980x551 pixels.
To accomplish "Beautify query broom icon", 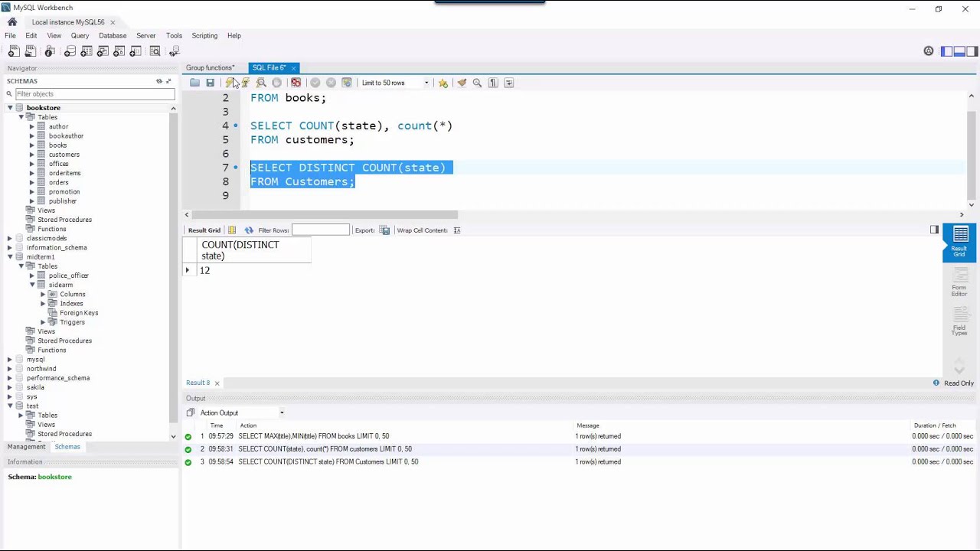I will click(x=461, y=83).
